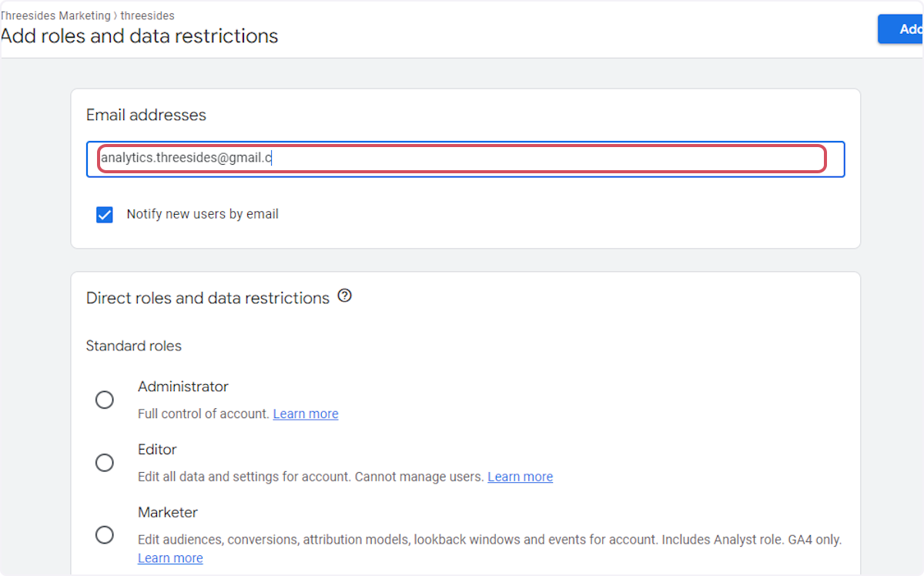Choose the Marketer role radio button
The image size is (924, 576).
[x=105, y=534]
